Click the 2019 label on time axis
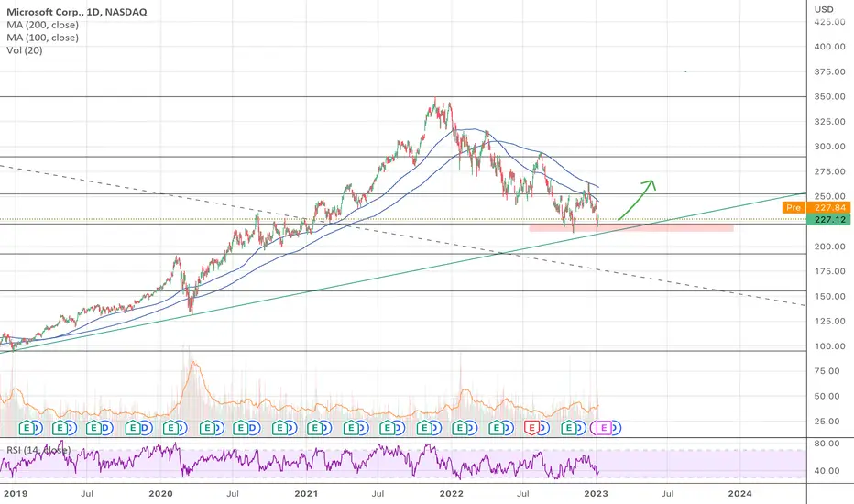This screenshot has width=854, height=504. click(16, 494)
